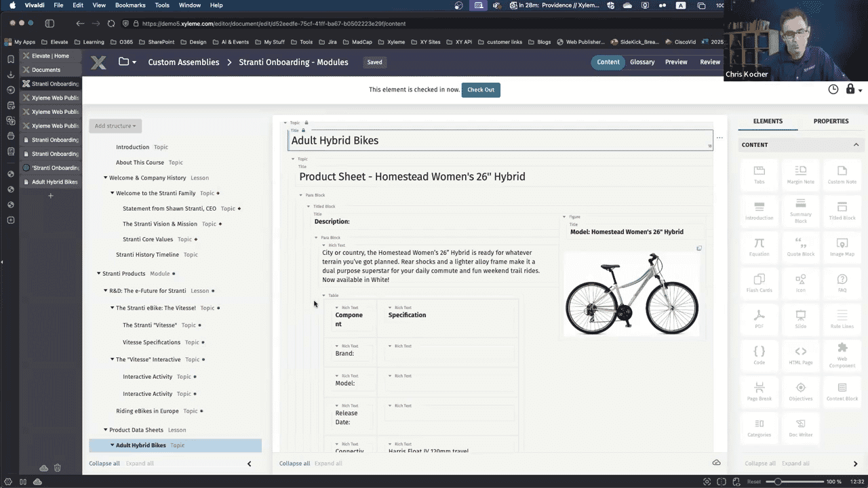
Task: Open the Add structure dropdown
Action: 115,125
